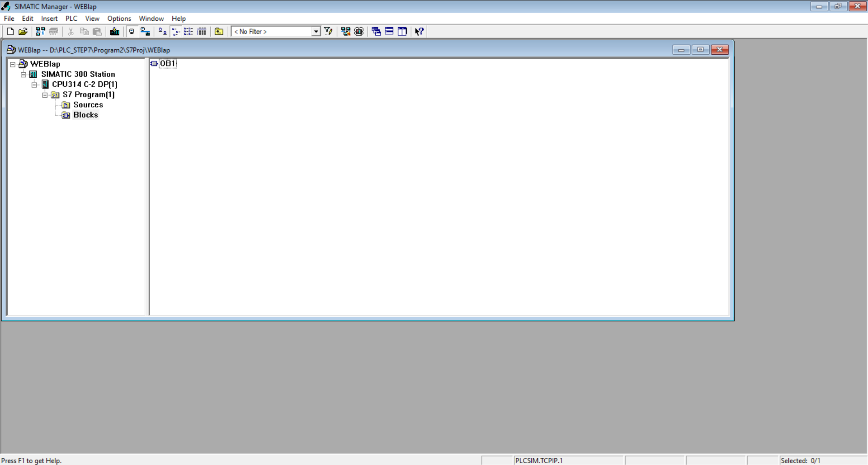Click the New project toolbar icon
The width and height of the screenshot is (868, 465).
click(x=10, y=31)
